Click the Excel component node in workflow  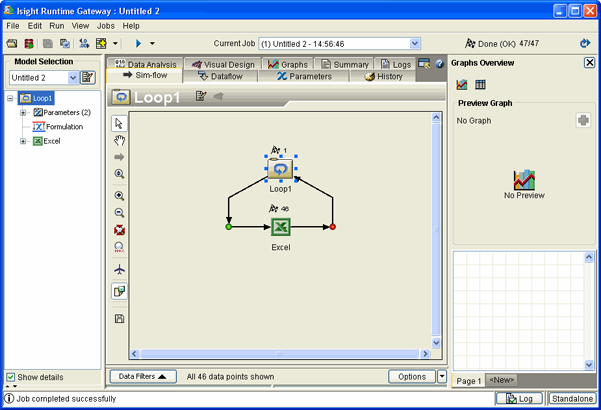[x=281, y=228]
